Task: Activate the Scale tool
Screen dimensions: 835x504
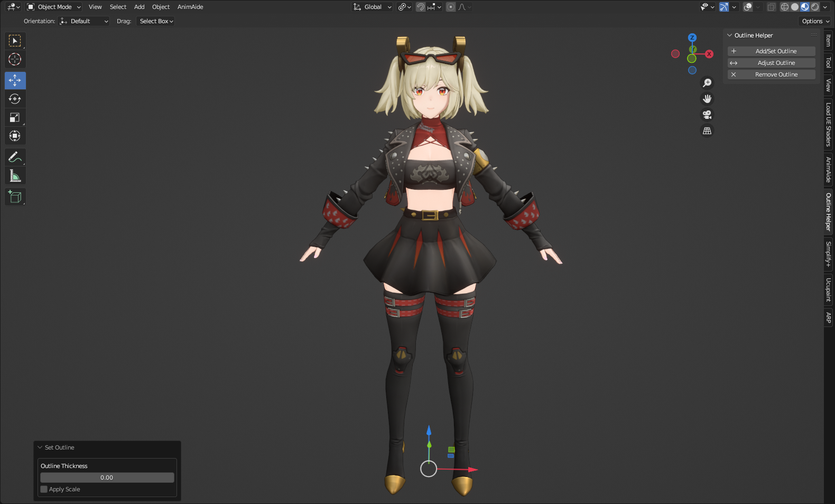Action: [x=15, y=117]
